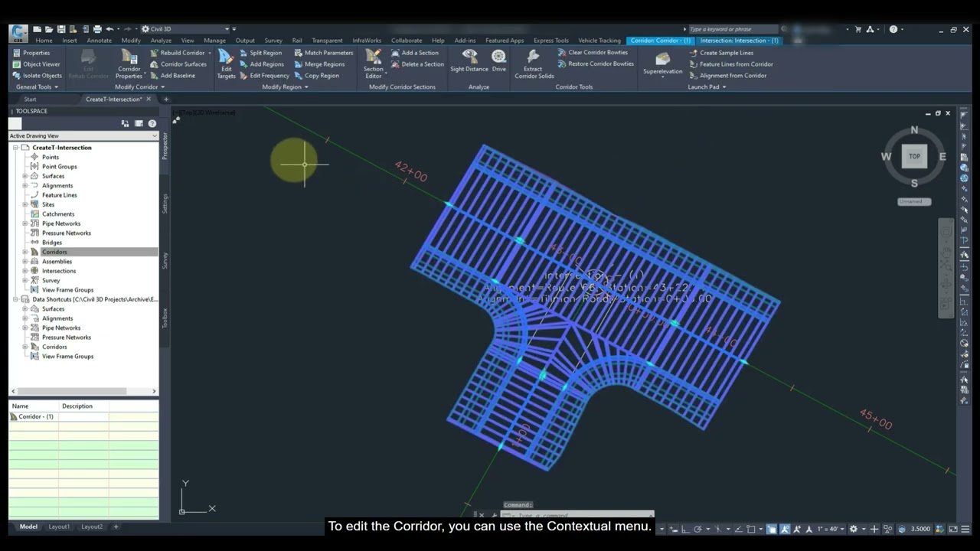Screen dimensions: 980x551
Task: Select Edit Targets tool
Action: pyautogui.click(x=226, y=64)
